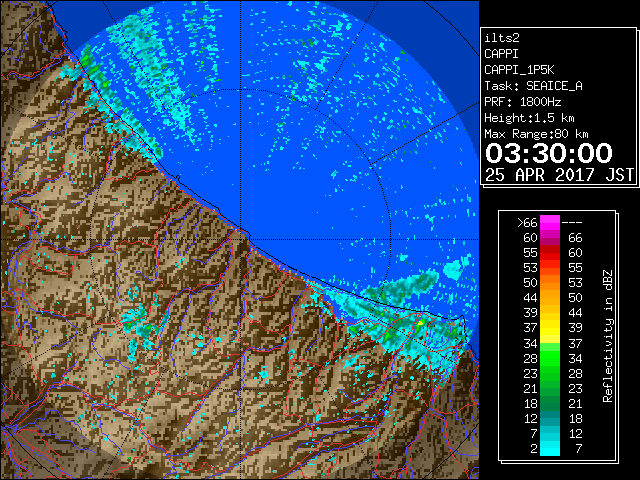Pick the magenta swatch at legend top
This screenshot has height=480, width=640.
550,223
